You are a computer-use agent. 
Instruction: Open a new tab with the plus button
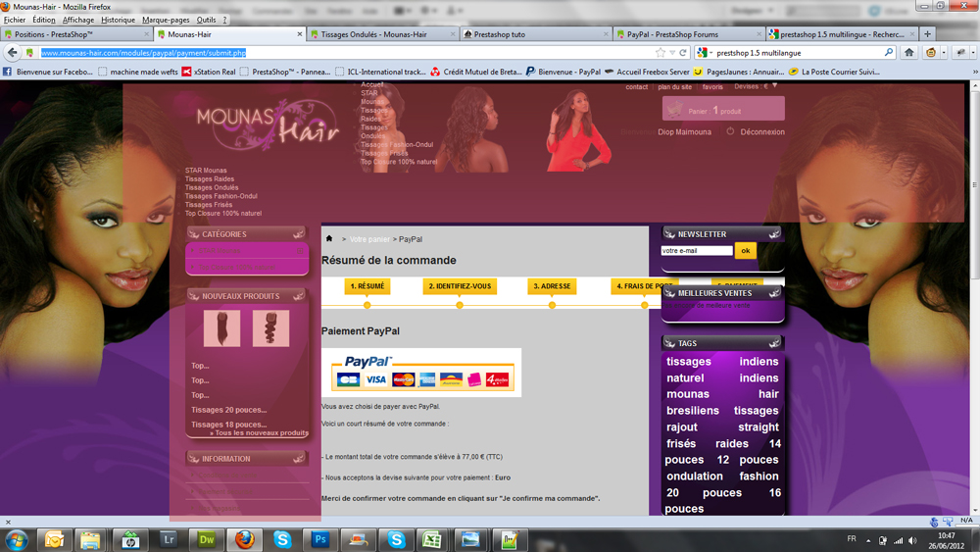927,33
